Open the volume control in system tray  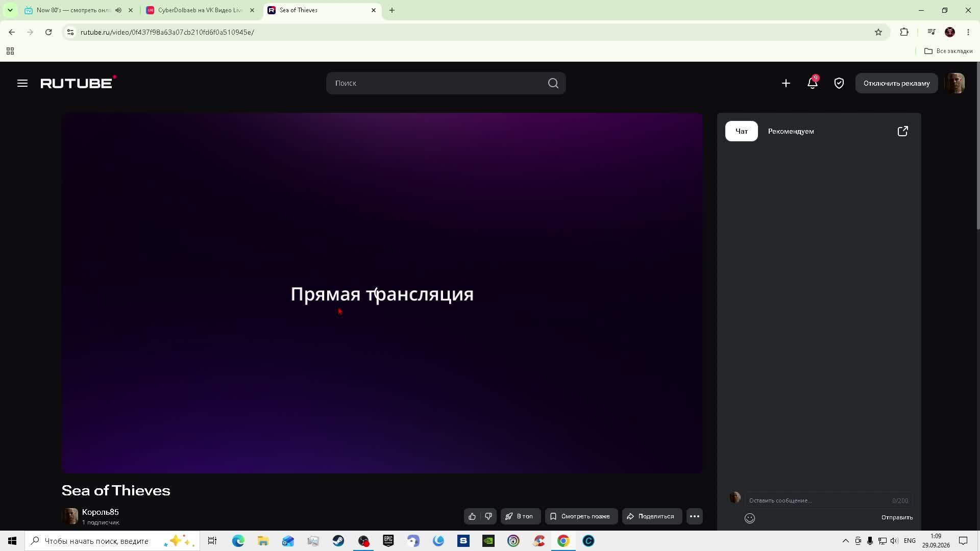[x=894, y=541]
